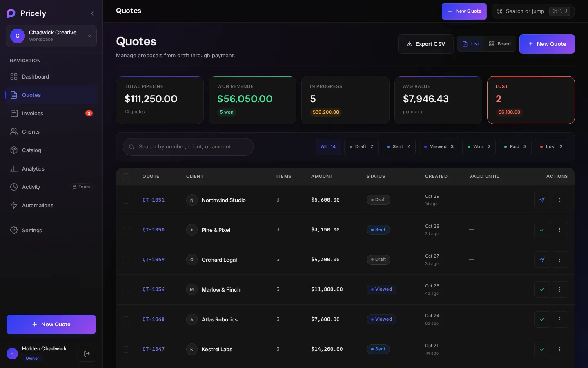Open Settings from the sidebar
Screen dimensions: 588x368
point(51,230)
